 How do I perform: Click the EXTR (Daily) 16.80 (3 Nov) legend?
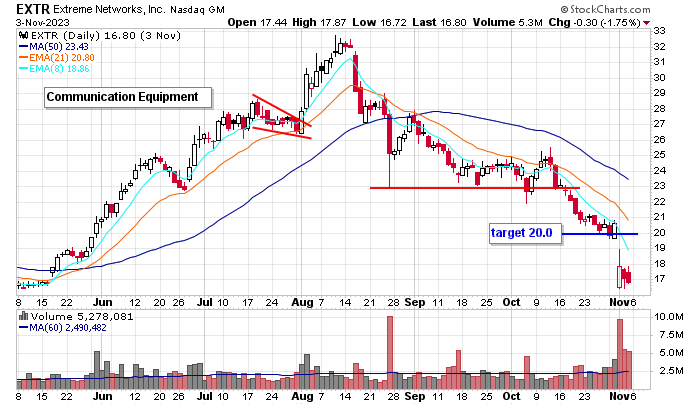[105, 36]
